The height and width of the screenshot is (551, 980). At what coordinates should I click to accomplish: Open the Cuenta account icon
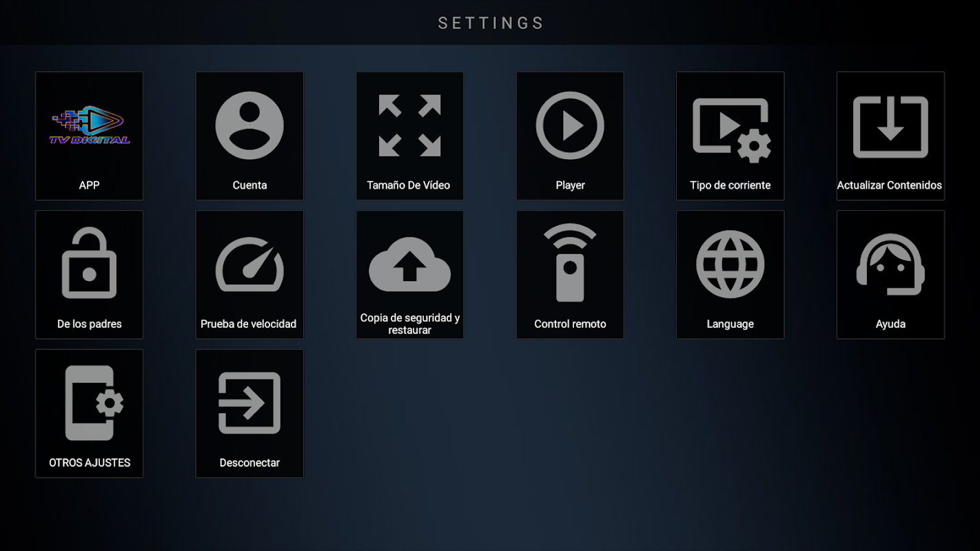tap(249, 125)
